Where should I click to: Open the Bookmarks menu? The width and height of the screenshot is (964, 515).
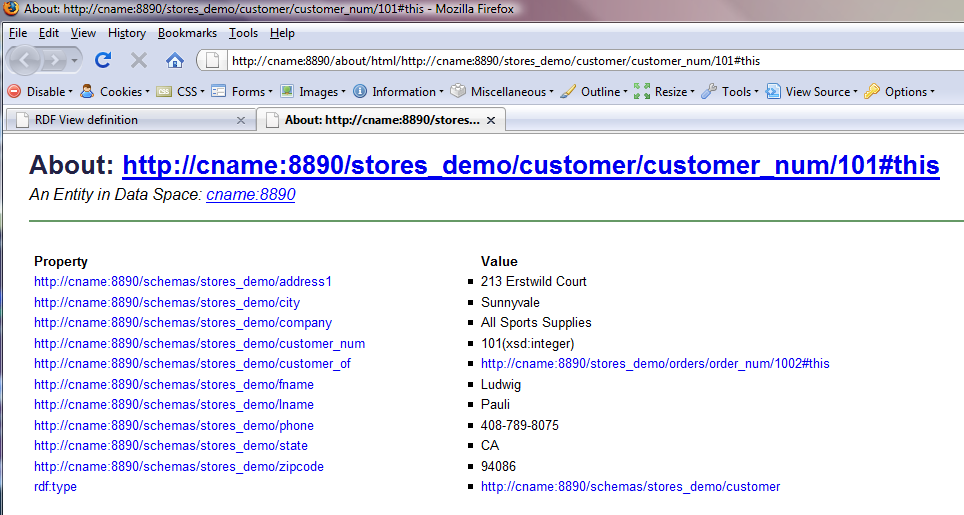[187, 33]
